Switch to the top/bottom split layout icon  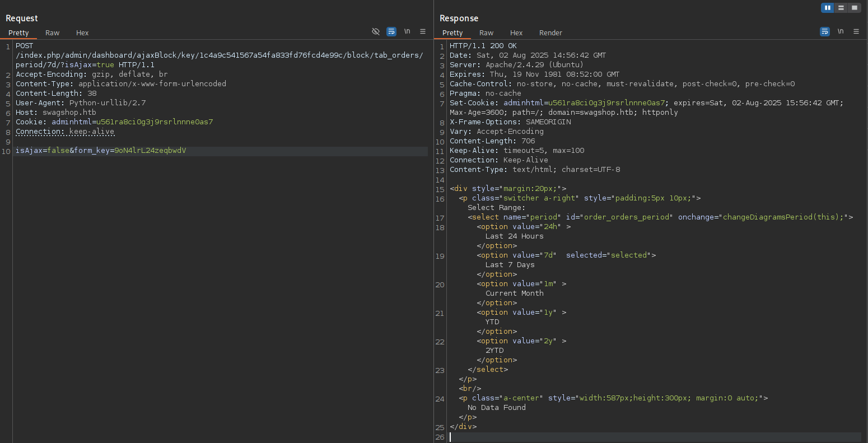click(841, 8)
